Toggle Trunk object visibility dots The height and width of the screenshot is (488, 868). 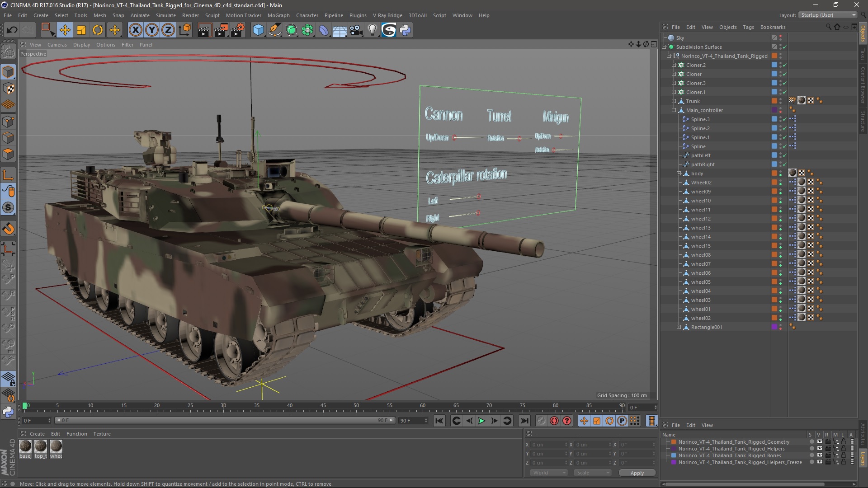[781, 101]
